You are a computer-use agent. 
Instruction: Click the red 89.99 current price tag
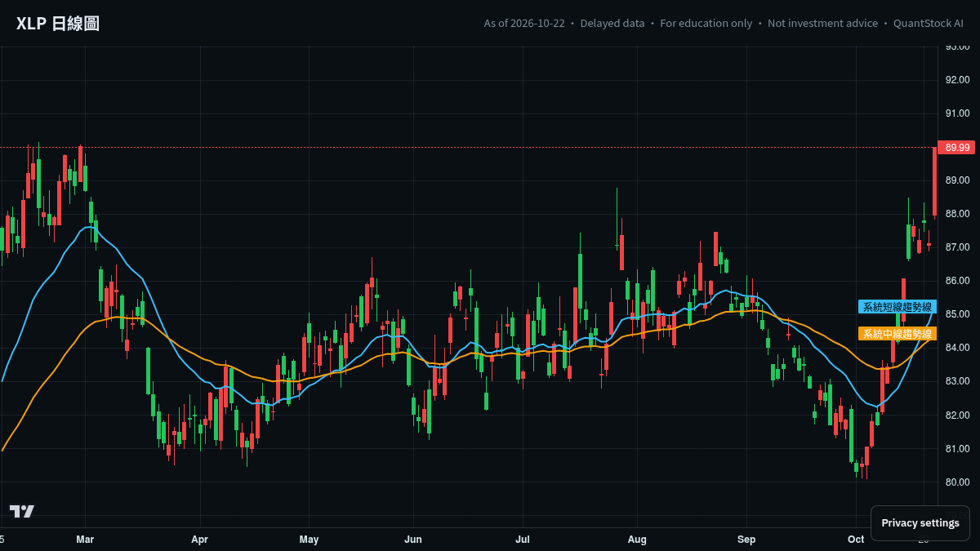coord(956,148)
